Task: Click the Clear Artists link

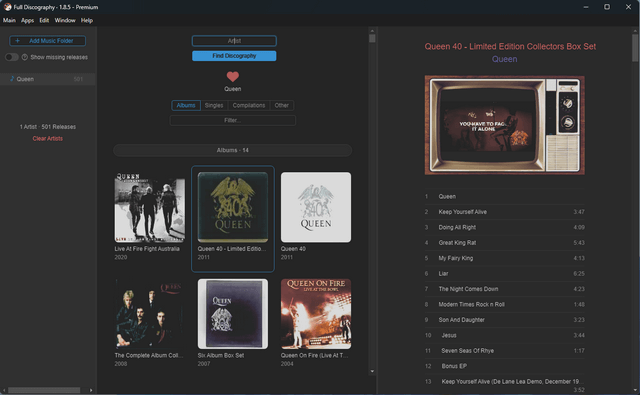Action: 48,138
